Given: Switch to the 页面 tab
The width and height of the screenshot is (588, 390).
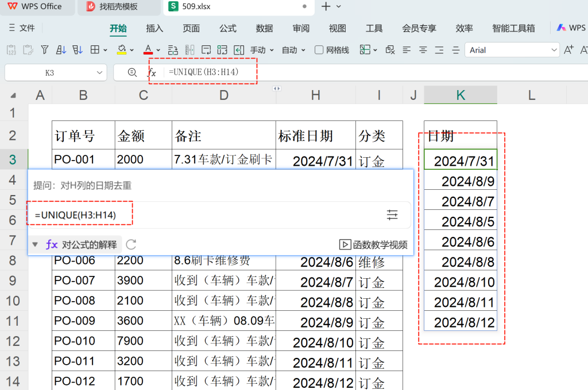Looking at the screenshot, I should click(x=191, y=28).
